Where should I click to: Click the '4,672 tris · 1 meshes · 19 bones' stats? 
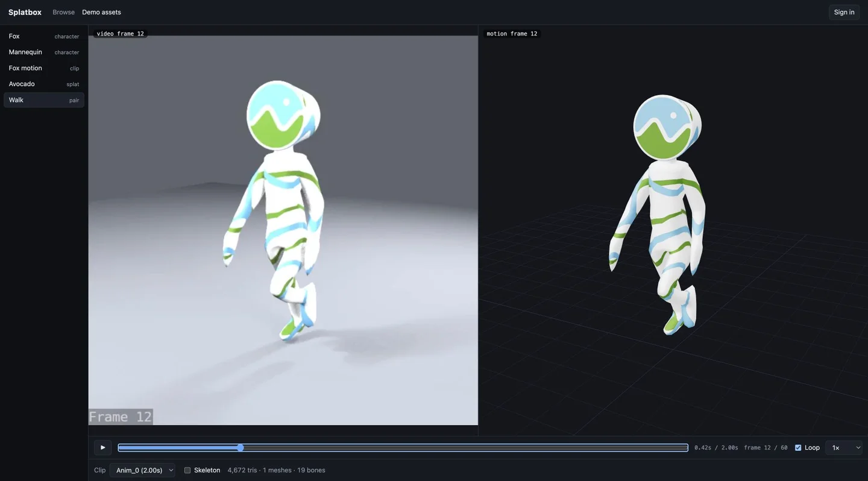click(x=276, y=470)
